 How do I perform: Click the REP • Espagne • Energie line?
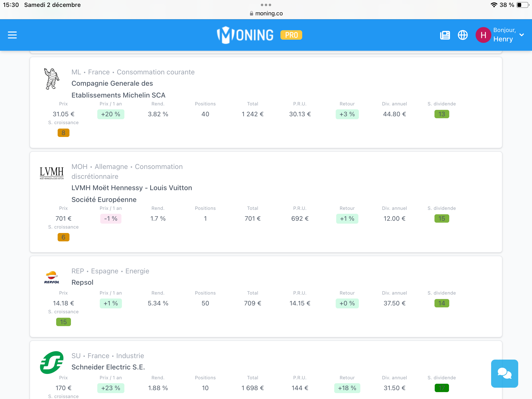click(x=110, y=271)
